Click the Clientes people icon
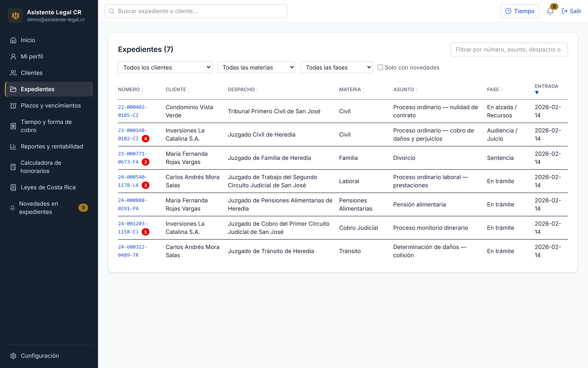This screenshot has height=368, width=588. click(x=13, y=73)
